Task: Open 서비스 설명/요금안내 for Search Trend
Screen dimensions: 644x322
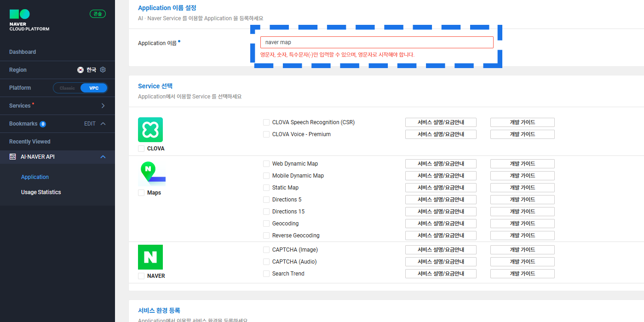Action: (441, 274)
